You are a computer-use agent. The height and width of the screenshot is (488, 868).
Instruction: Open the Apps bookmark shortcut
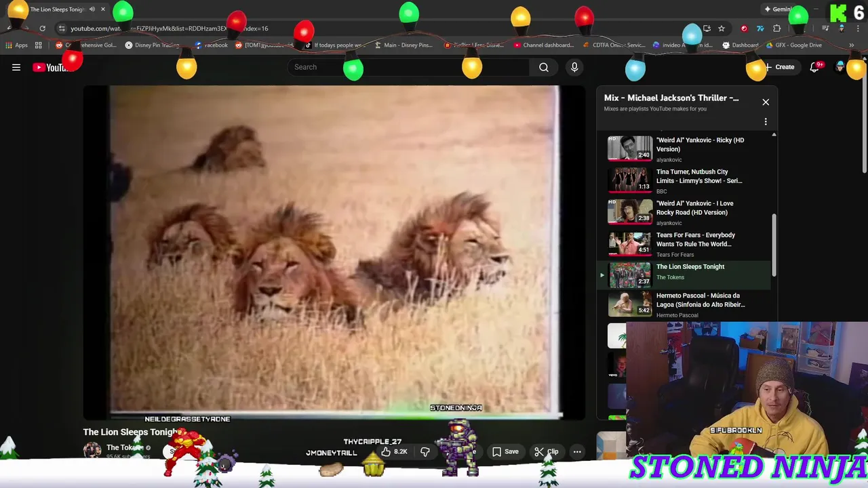pos(16,45)
